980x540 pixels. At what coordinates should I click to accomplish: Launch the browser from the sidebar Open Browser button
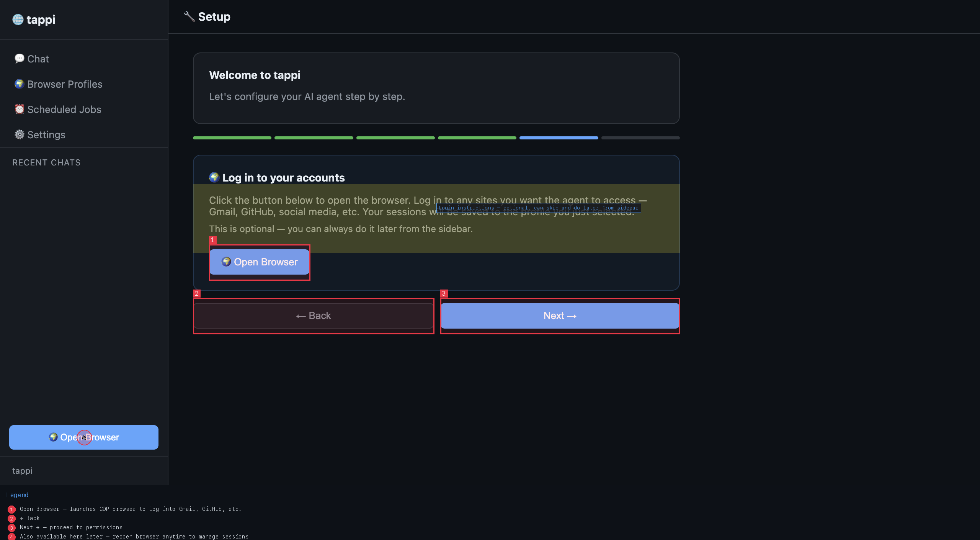coord(83,437)
